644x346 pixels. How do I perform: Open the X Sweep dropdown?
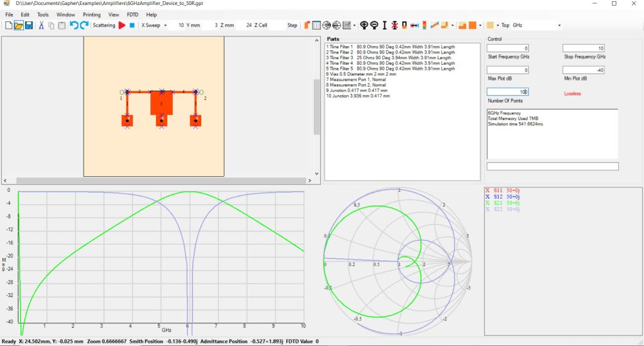[154, 25]
